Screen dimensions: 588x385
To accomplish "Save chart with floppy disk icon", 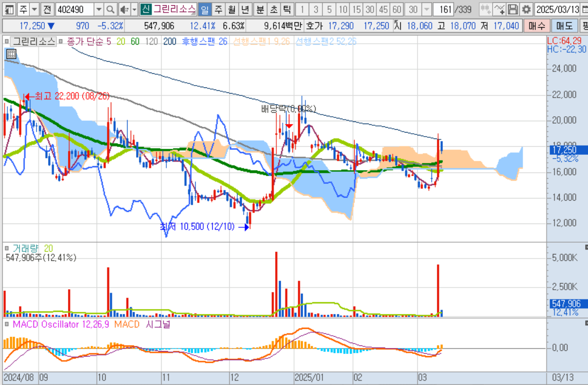I will (x=513, y=9).
